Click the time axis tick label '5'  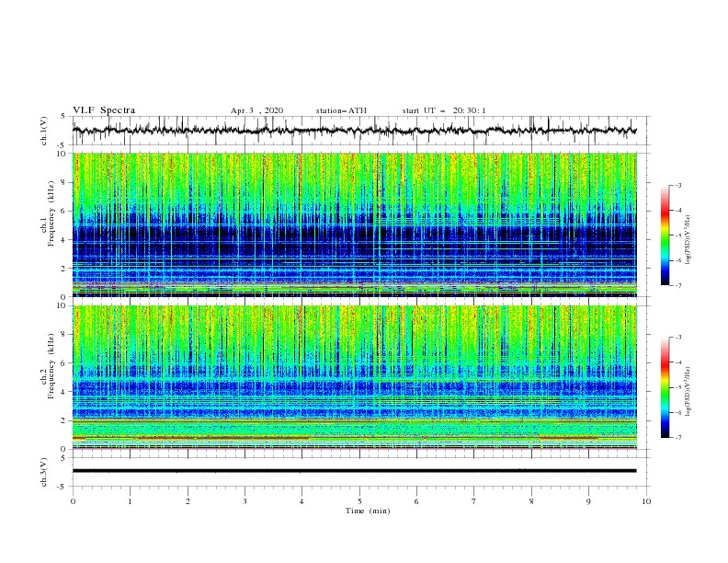359,501
